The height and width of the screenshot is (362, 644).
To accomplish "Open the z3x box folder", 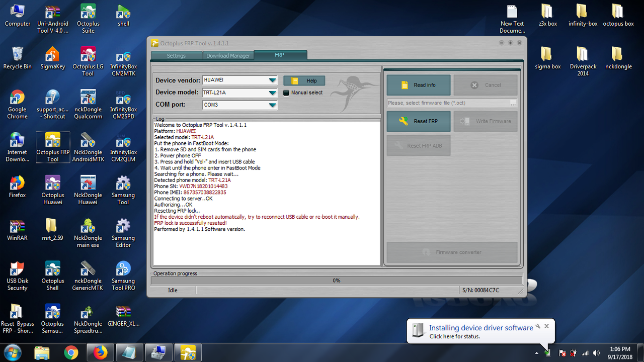I will pos(547,16).
